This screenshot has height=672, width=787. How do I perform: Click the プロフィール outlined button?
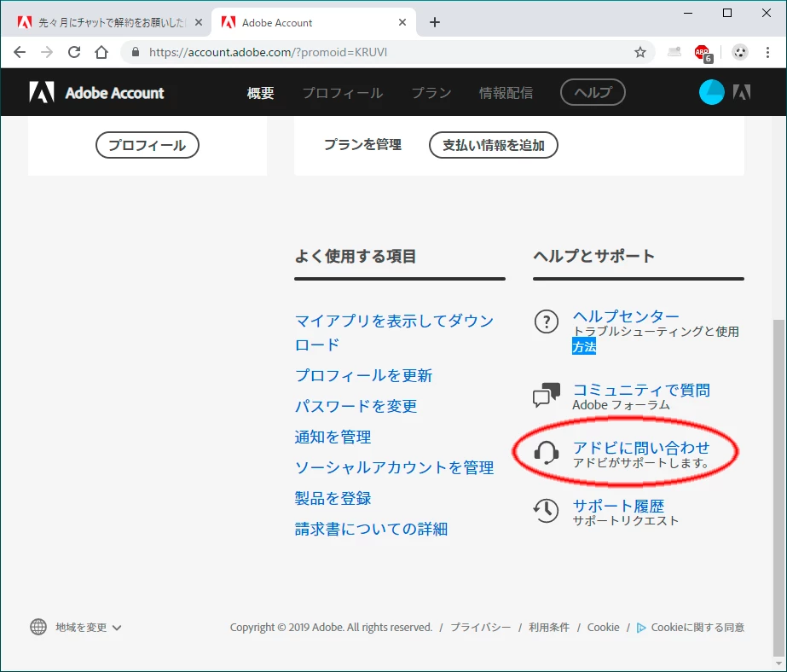click(148, 145)
